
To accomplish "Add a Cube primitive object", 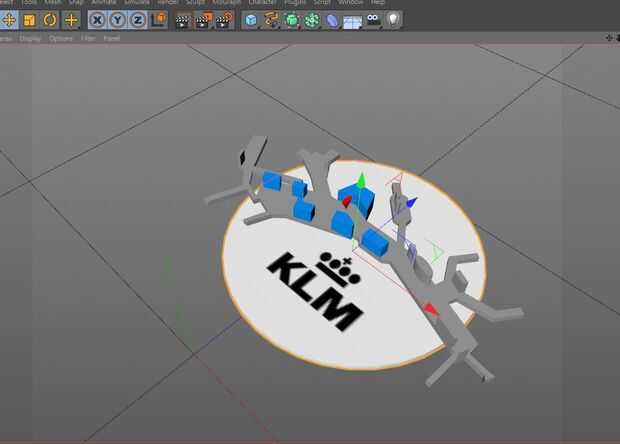I will point(251,20).
